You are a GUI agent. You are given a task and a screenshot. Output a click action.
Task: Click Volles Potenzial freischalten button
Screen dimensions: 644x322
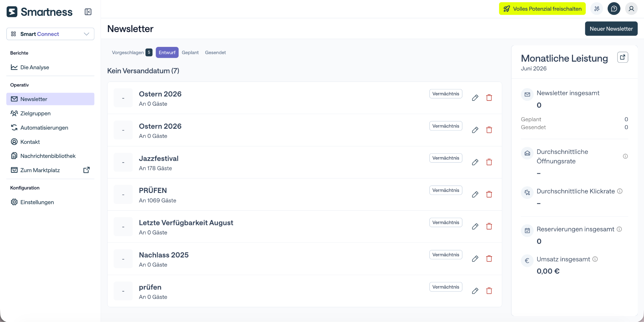coord(542,9)
